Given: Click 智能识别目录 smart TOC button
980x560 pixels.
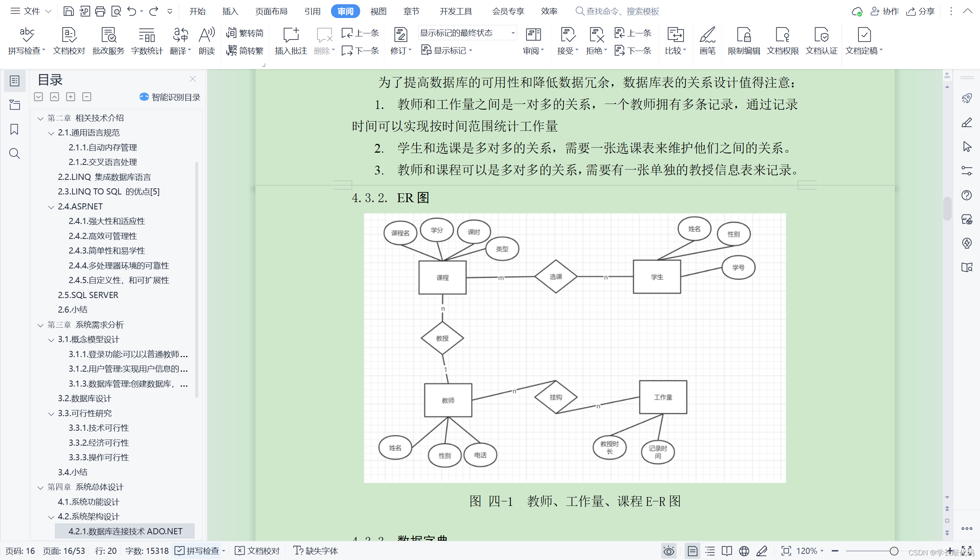Looking at the screenshot, I should (170, 97).
